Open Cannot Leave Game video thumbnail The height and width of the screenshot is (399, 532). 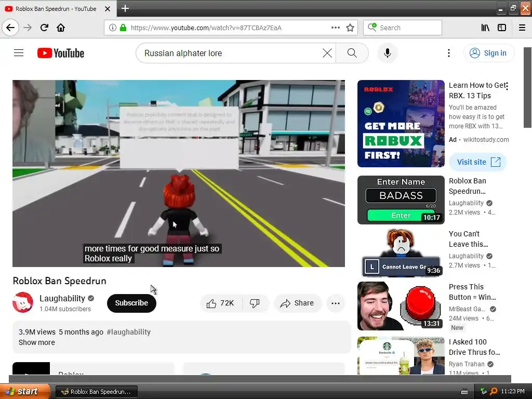point(401,253)
